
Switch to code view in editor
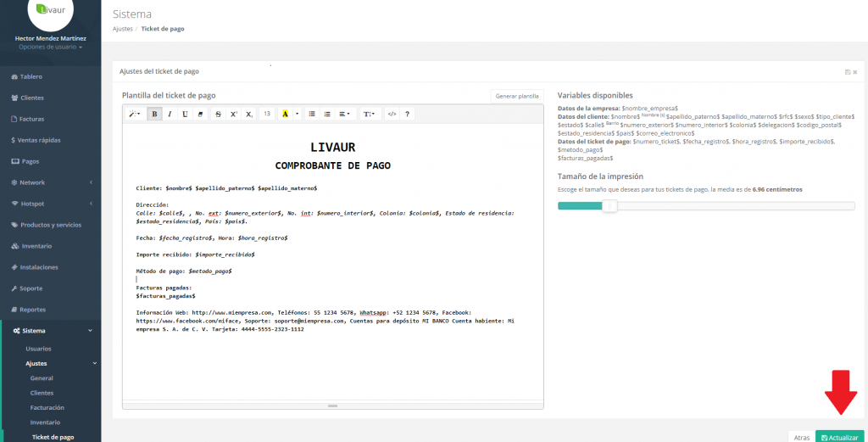392,114
